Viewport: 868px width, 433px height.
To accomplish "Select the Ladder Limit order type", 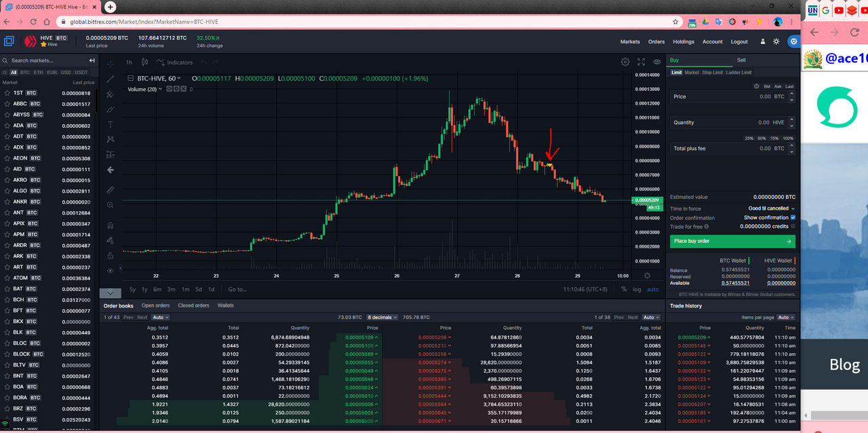I will pyautogui.click(x=738, y=72).
